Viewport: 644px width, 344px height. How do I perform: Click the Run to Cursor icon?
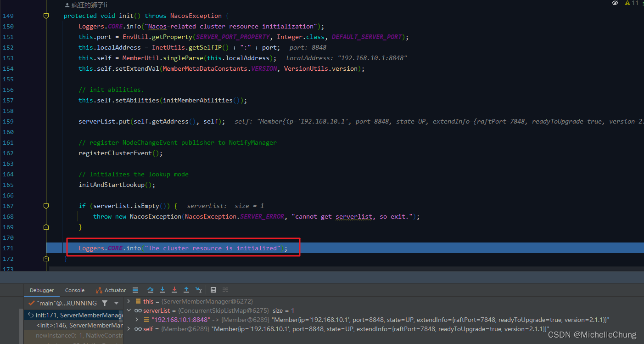[198, 290]
